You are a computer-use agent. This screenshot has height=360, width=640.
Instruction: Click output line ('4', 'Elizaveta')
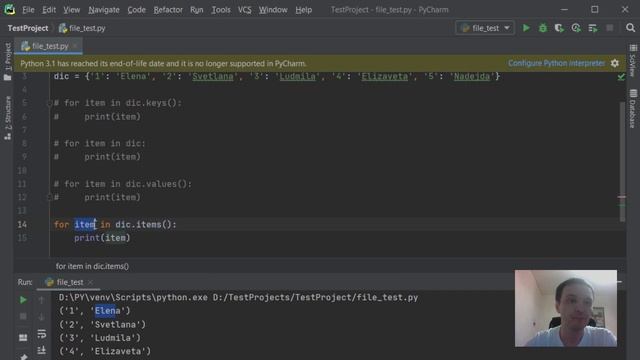(x=104, y=351)
